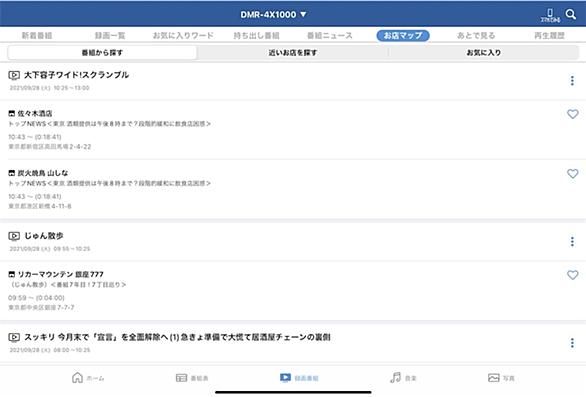Open 番組表 program guide icon
Screen dimensions: 586x397
pos(181,378)
